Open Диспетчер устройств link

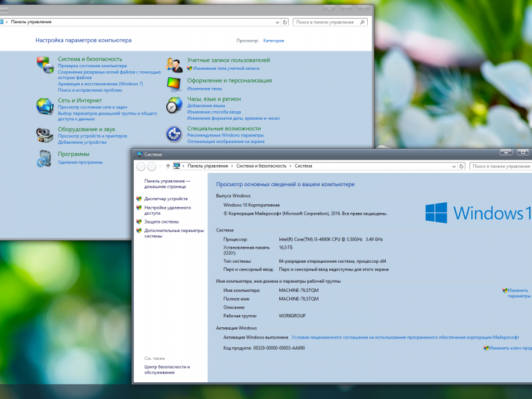pos(166,199)
